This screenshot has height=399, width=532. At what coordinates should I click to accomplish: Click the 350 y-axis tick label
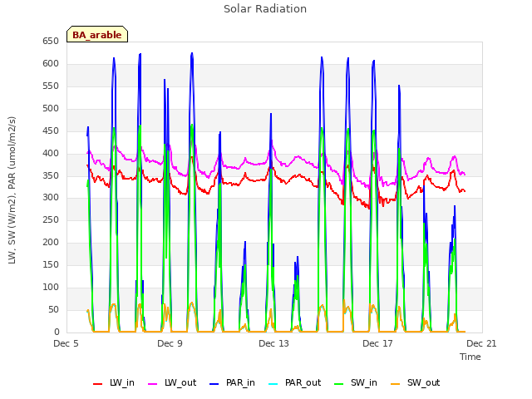[51, 175]
